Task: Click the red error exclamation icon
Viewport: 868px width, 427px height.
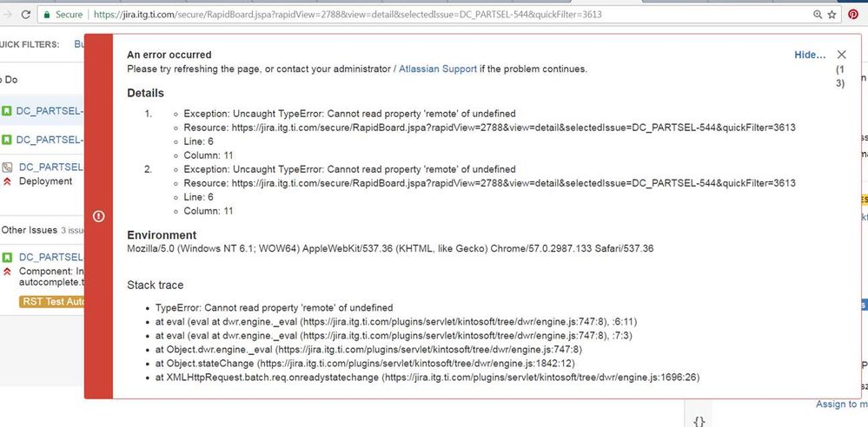Action: [98, 216]
